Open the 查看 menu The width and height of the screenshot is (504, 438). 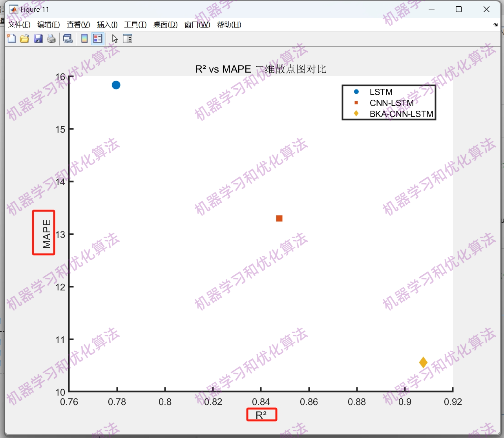[x=78, y=24]
